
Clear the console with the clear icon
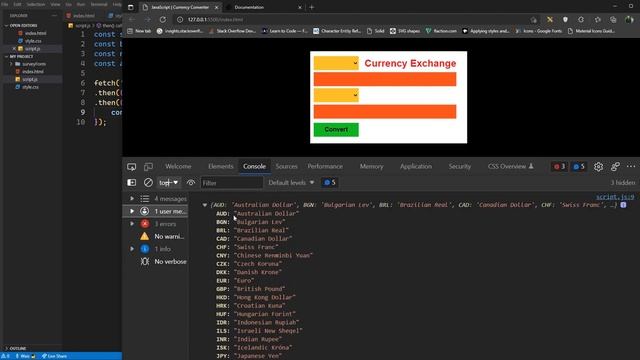[x=148, y=182]
